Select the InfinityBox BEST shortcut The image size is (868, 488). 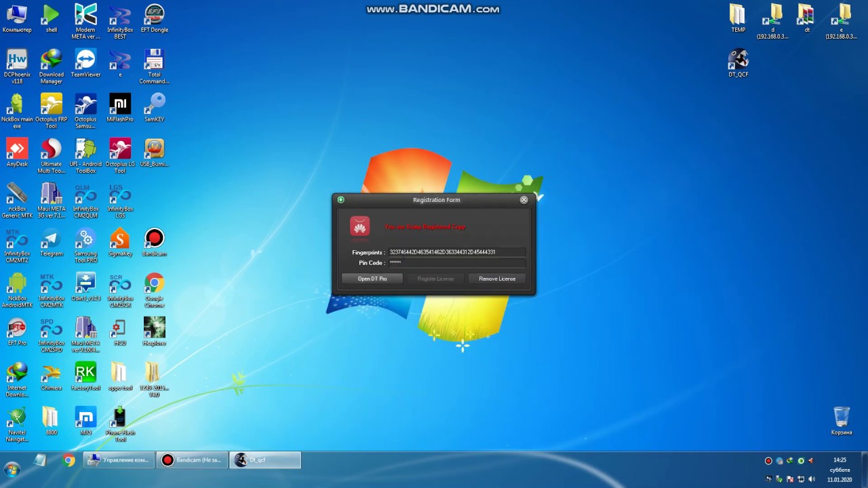click(x=120, y=22)
